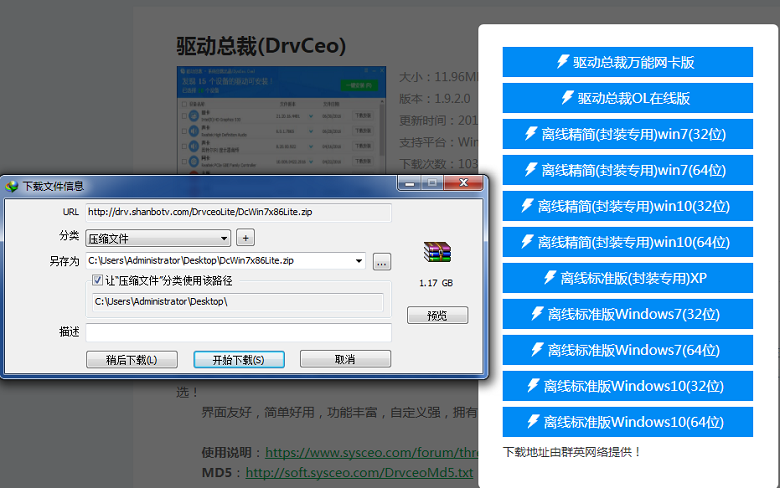Download 离线精简(封装专用)win7(32位)
Viewport: 780px width, 488px height.
627,134
